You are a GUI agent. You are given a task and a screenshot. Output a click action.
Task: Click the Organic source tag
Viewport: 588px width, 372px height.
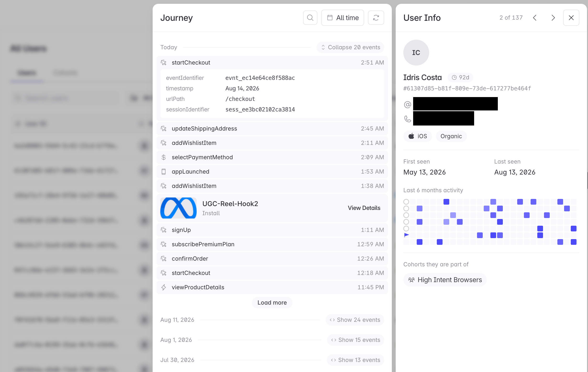click(451, 136)
